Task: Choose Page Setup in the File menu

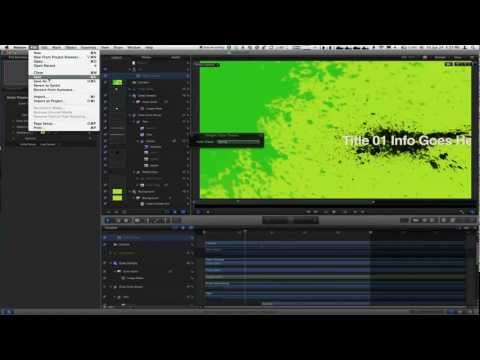Action: pyautogui.click(x=64, y=123)
